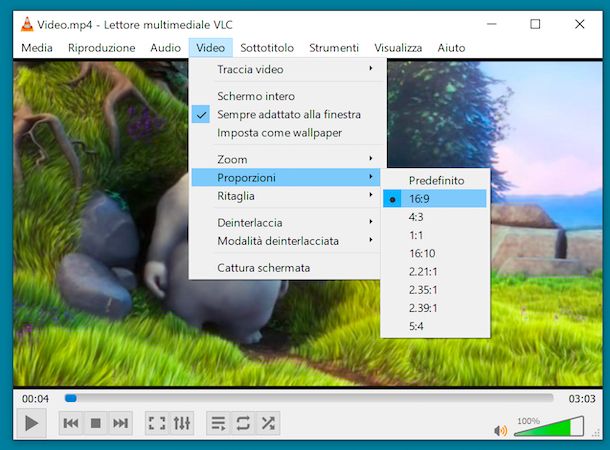
Task: Take a snapshot with Cattura schermata
Action: tap(285, 268)
